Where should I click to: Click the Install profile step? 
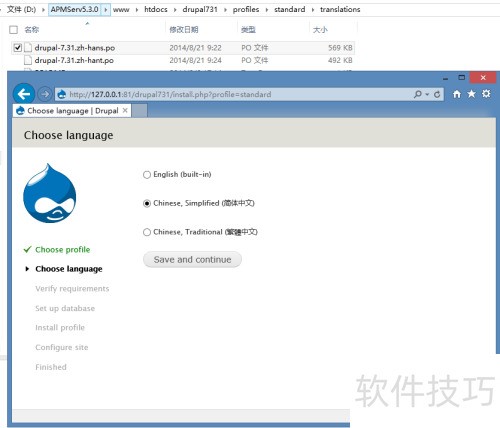(60, 328)
